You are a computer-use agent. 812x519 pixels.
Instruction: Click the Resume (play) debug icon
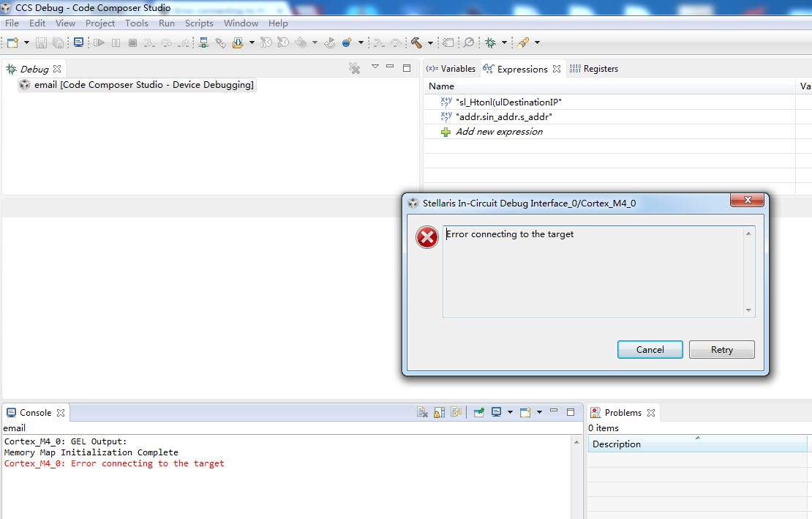(99, 42)
